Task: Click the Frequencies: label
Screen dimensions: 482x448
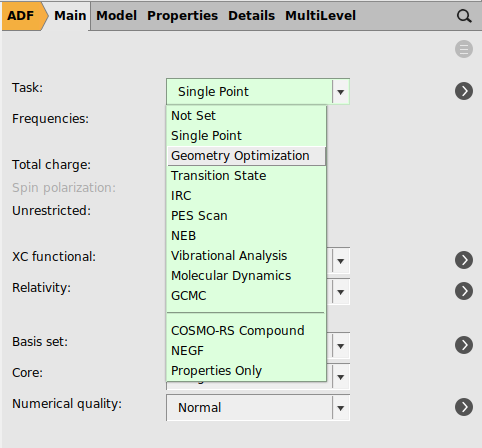Action: (x=50, y=119)
